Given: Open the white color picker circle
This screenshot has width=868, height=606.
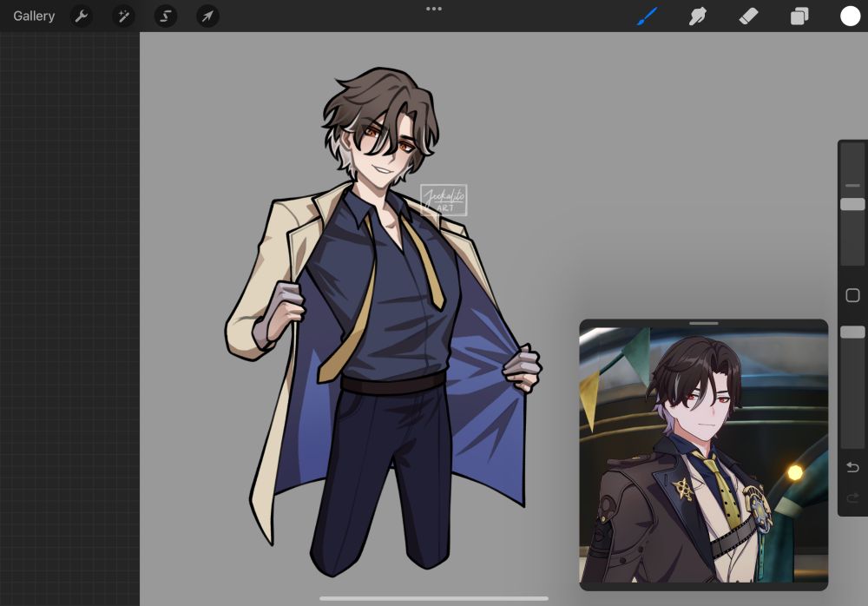Looking at the screenshot, I should point(851,16).
